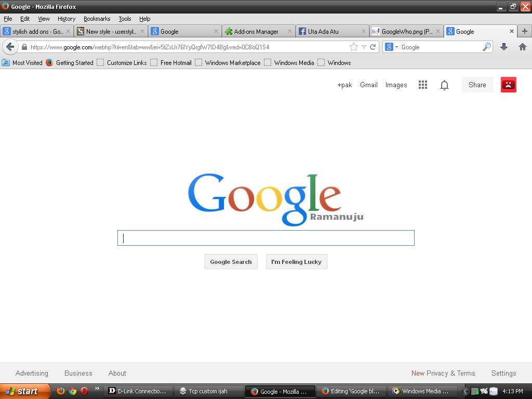
Task: Click the Share button
Action: (x=477, y=85)
